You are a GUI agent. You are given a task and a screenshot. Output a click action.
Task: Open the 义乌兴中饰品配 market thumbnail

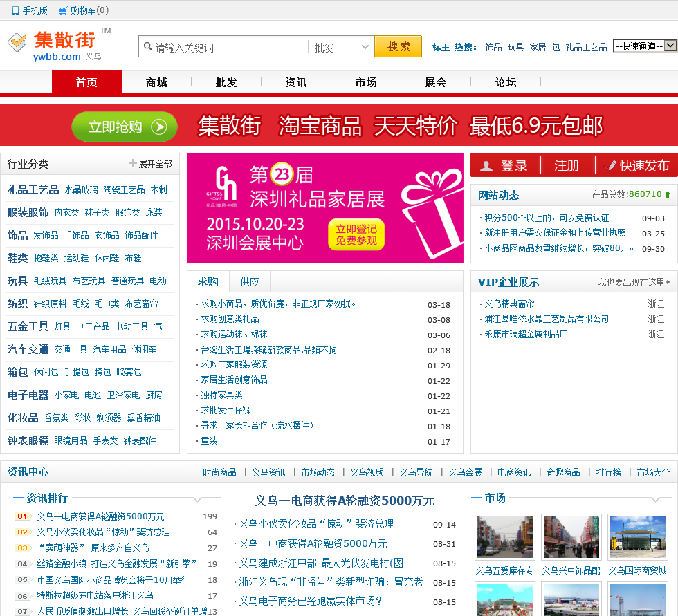pyautogui.click(x=571, y=537)
